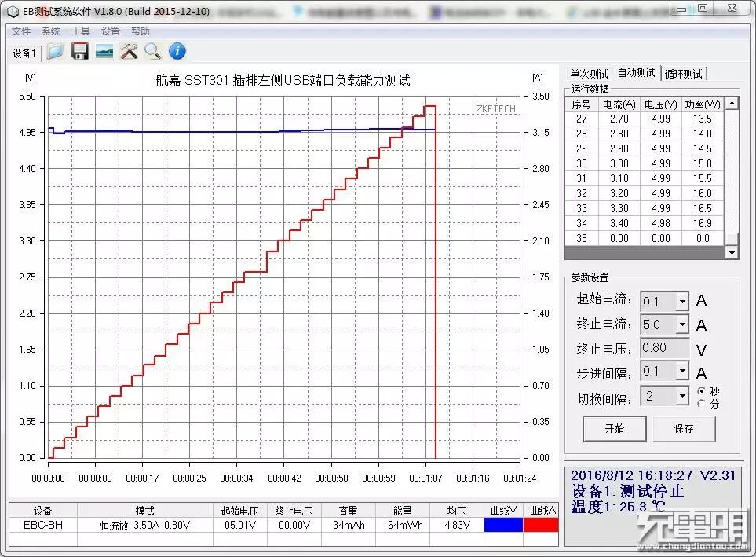Expand the 终止电流 dropdown

tap(682, 324)
